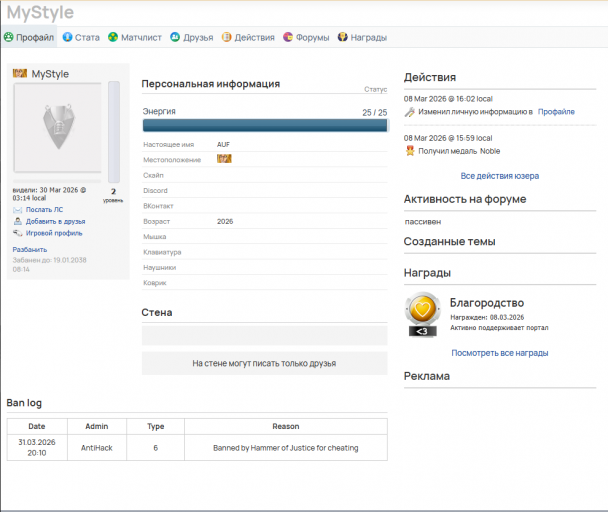Image resolution: width=608 pixels, height=512 pixels.
Task: Click the energy value 25 / 25
Action: [x=375, y=112]
